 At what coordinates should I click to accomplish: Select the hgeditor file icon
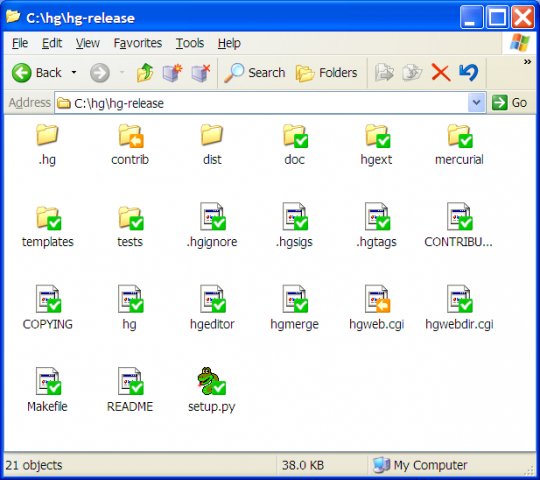point(213,299)
